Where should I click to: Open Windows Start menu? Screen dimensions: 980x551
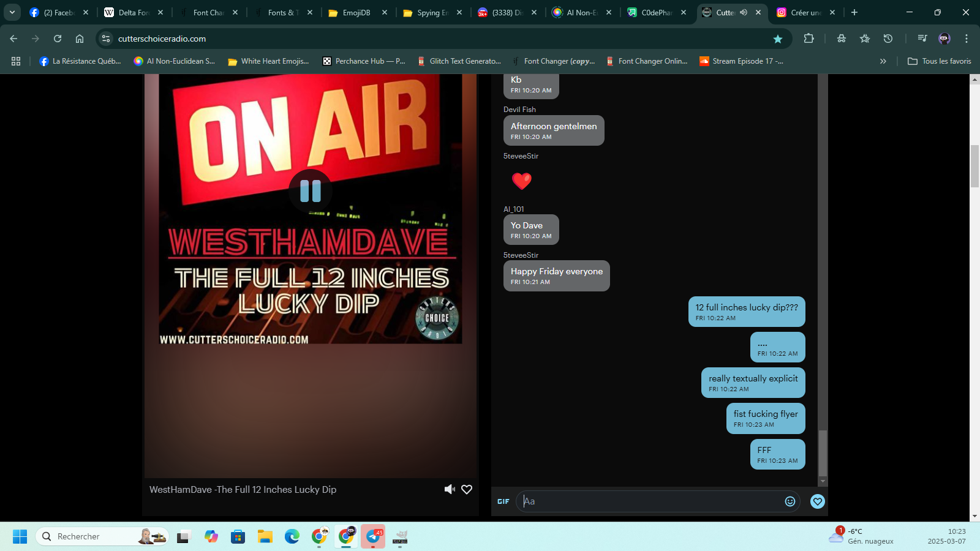tap(20, 536)
